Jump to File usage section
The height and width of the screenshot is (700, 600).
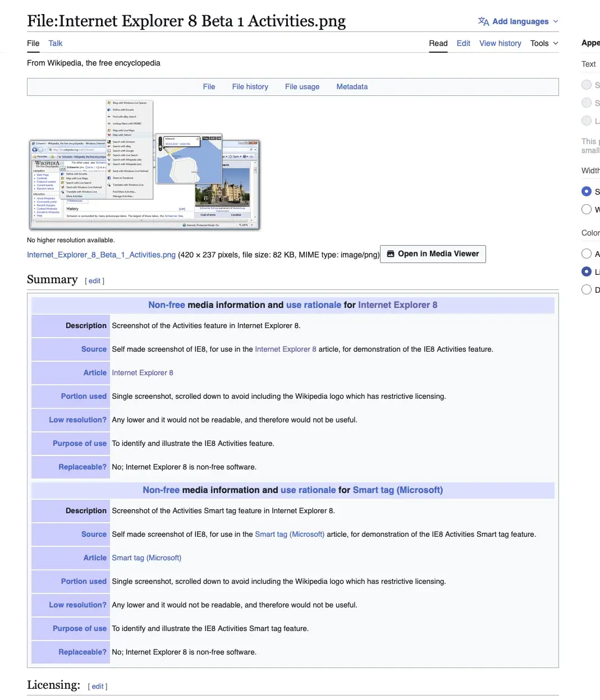(x=302, y=87)
